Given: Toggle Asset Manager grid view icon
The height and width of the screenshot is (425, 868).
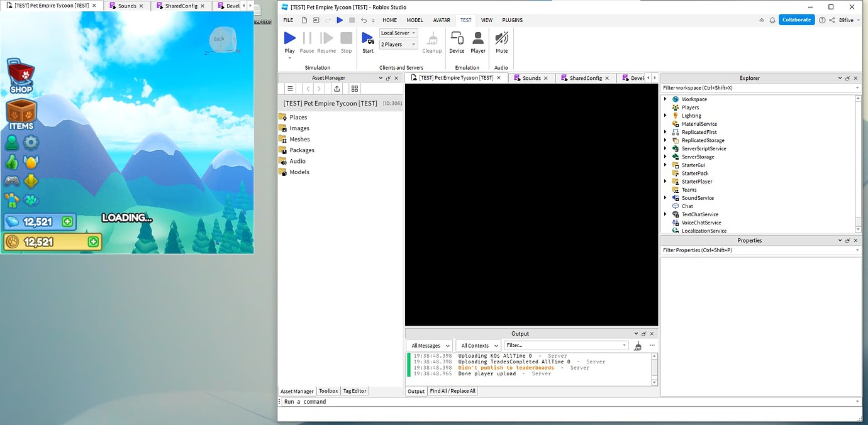Looking at the screenshot, I should (x=355, y=89).
